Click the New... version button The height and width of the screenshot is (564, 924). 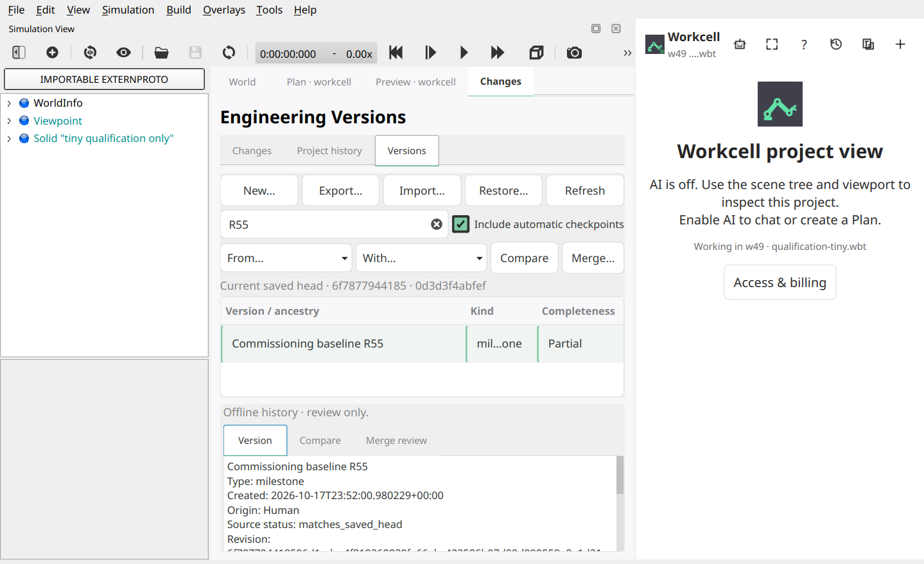pyautogui.click(x=259, y=191)
